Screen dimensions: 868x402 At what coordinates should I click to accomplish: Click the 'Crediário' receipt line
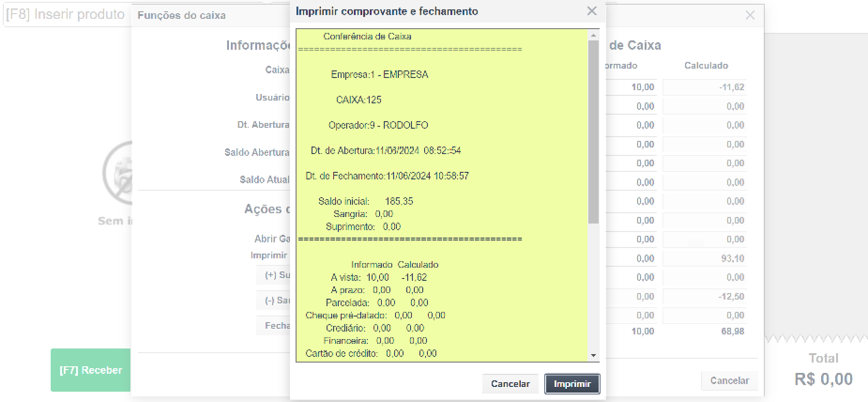[x=375, y=328]
